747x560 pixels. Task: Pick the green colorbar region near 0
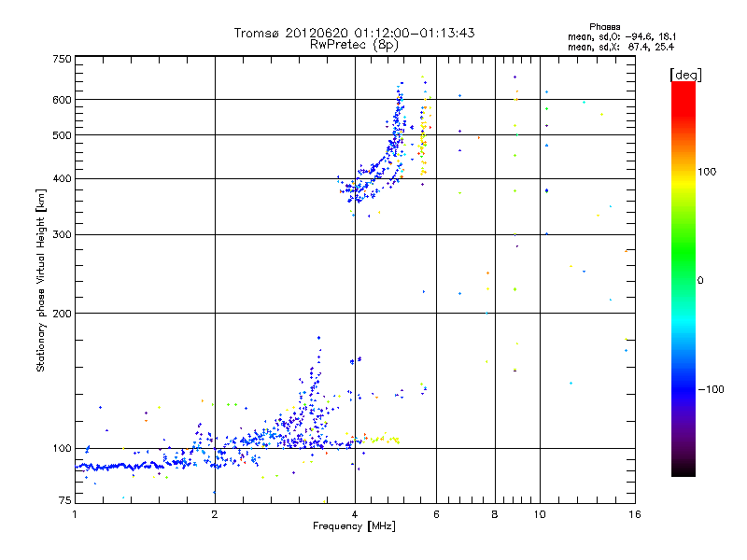click(683, 280)
